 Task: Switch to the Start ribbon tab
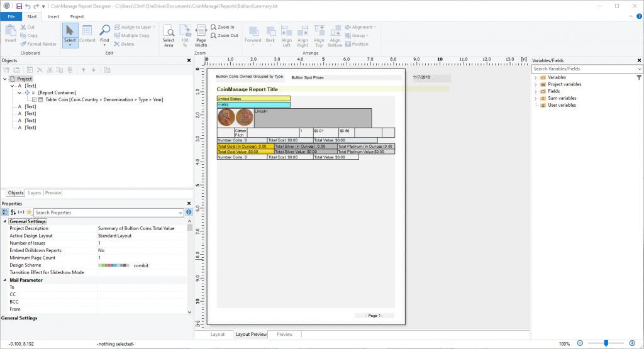(x=32, y=17)
